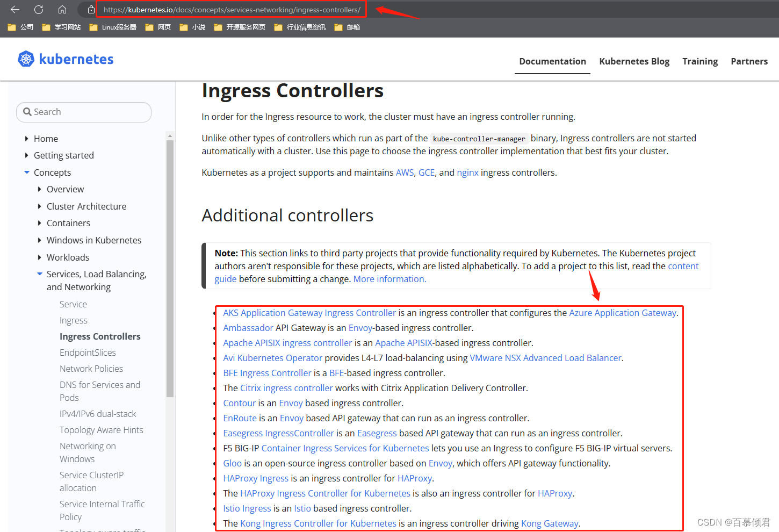Viewport: 779px width, 532px height.
Task: Select Service in the sidebar
Action: [x=73, y=304]
